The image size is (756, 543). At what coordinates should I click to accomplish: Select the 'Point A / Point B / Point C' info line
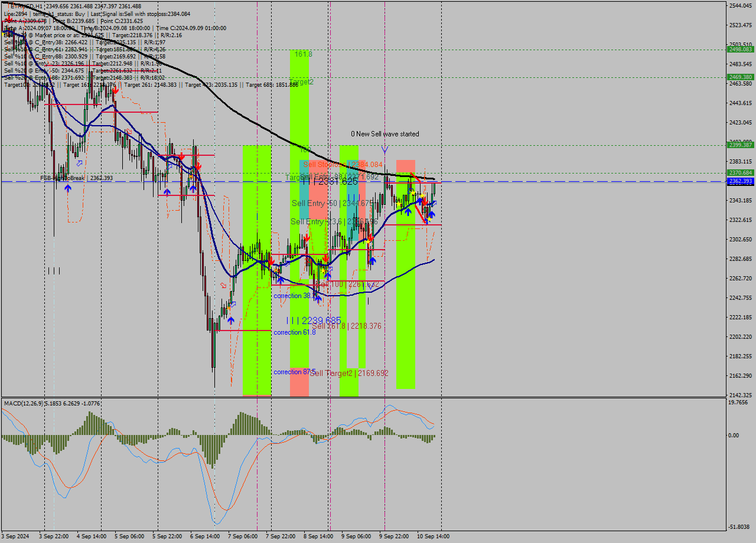[73, 21]
